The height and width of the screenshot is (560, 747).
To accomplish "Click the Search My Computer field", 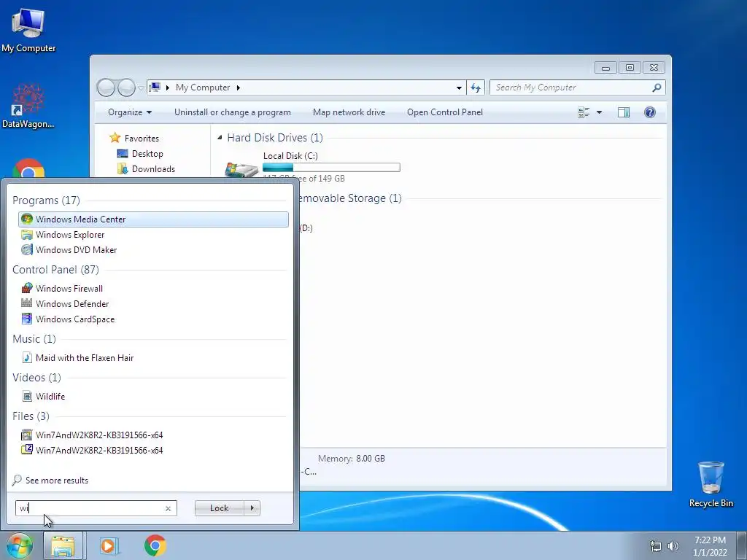I will click(x=572, y=87).
